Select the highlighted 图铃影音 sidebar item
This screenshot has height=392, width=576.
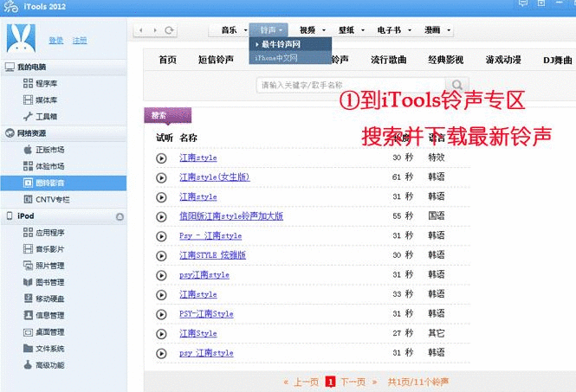pos(63,183)
